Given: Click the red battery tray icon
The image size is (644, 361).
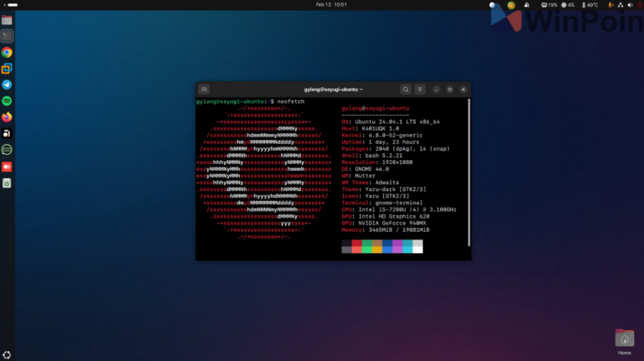Looking at the screenshot, I should 640,5.
